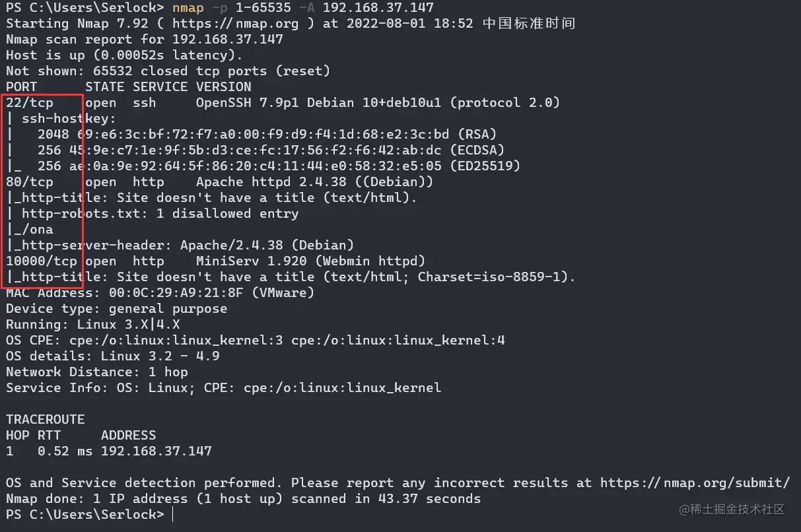The height and width of the screenshot is (532, 801).
Task: Click the 22/tcp port entry
Action: coord(30,103)
